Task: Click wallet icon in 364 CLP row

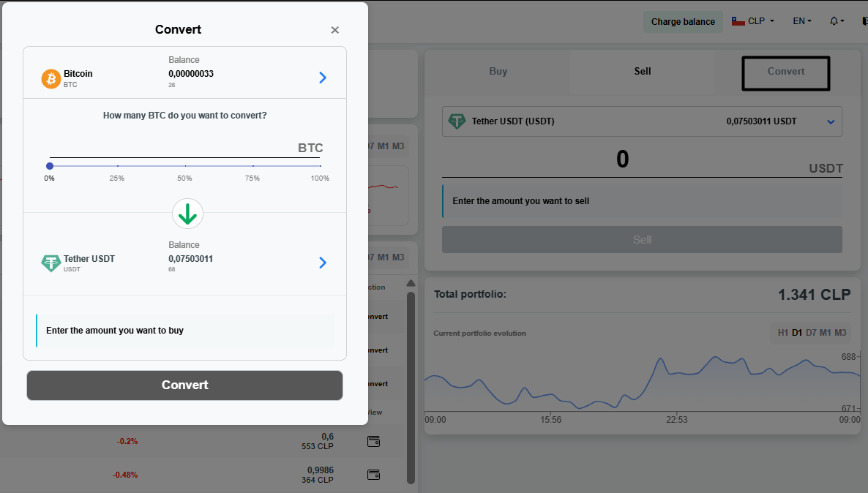Action: click(374, 475)
